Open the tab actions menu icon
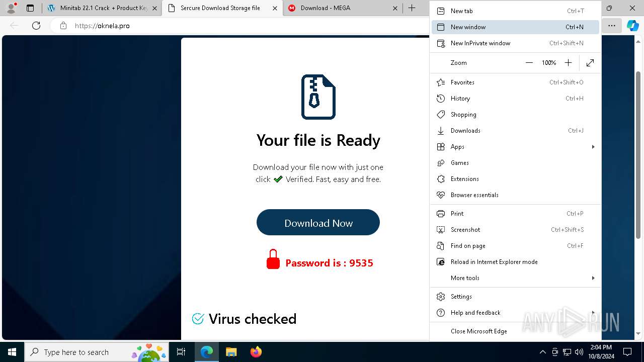Screen dimensions: 644x362 [30, 8]
